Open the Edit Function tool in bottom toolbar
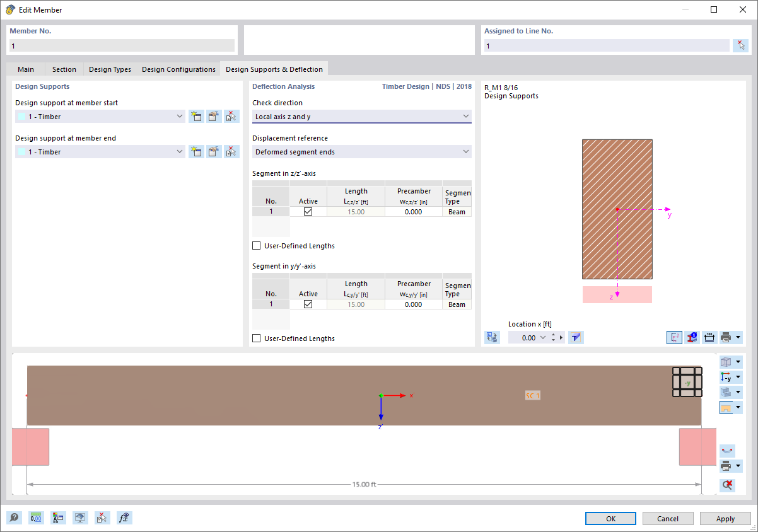Image resolution: width=758 pixels, height=532 pixels. pyautogui.click(x=124, y=518)
